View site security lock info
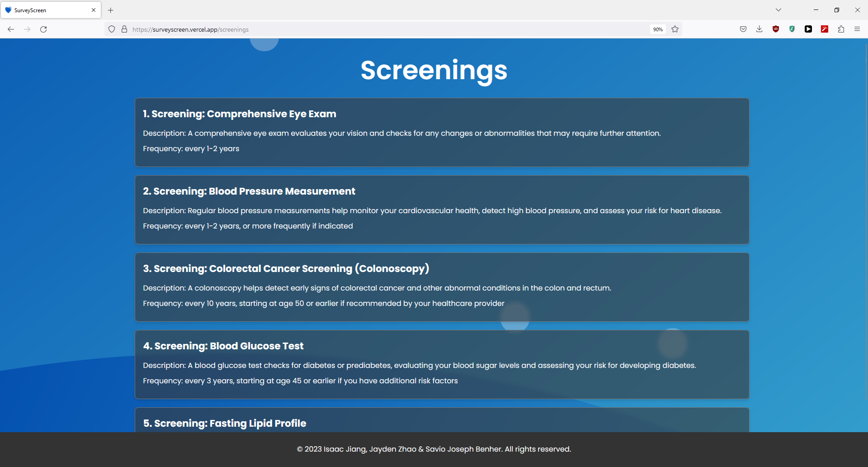Viewport: 868px width, 467px height. [124, 29]
